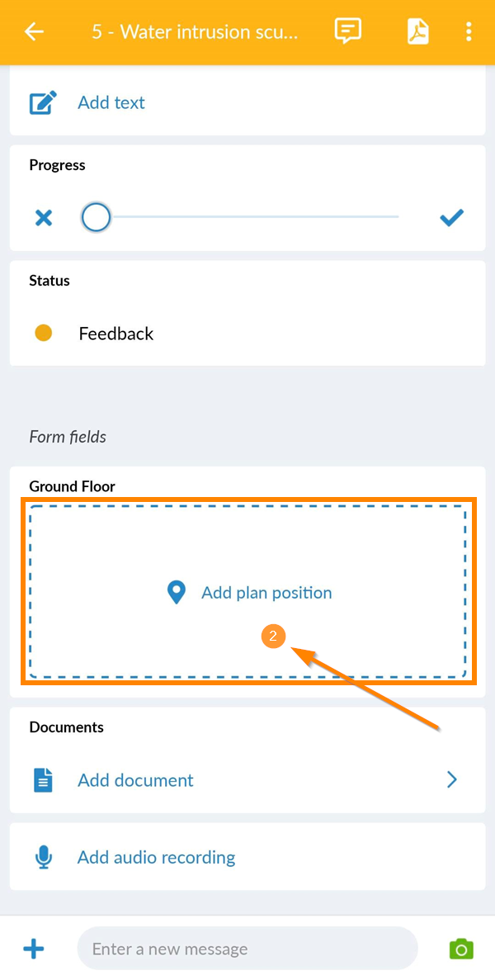Tap the X icon to reset progress
The height and width of the screenshot is (980, 495).
pyautogui.click(x=44, y=218)
